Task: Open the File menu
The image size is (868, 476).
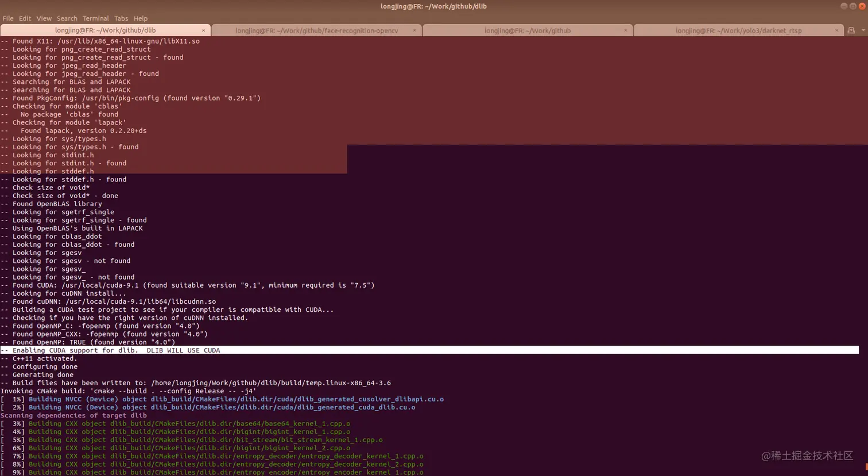Action: 8,18
